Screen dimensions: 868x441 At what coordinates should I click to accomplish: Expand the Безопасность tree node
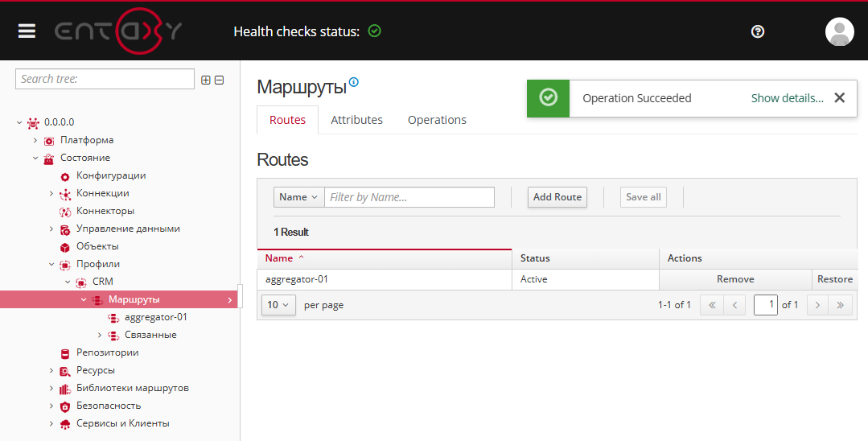pyautogui.click(x=51, y=406)
